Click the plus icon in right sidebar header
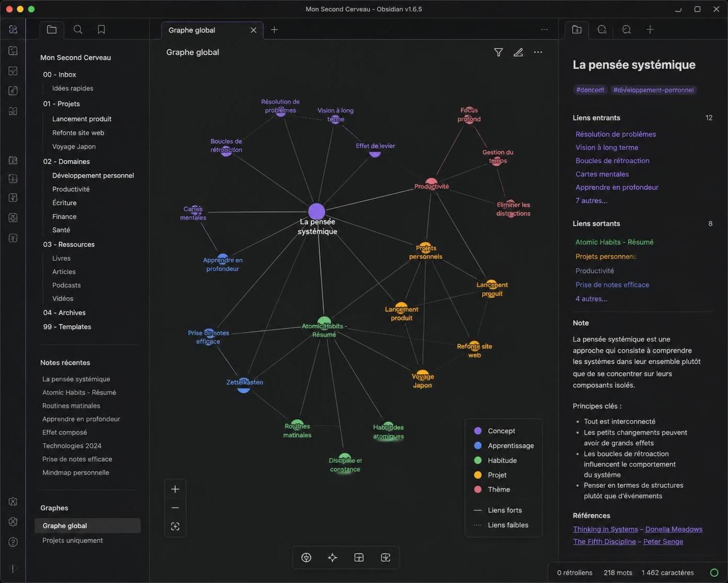The image size is (728, 583). [650, 30]
